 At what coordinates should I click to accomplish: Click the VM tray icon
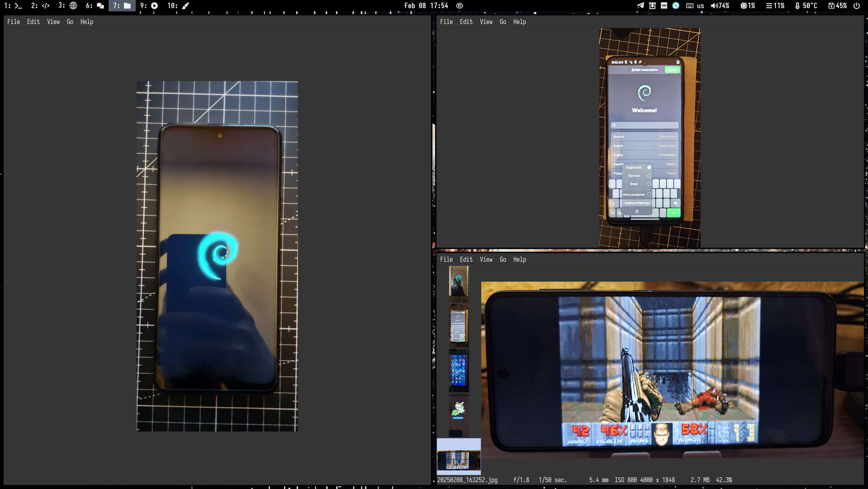pyautogui.click(x=664, y=5)
